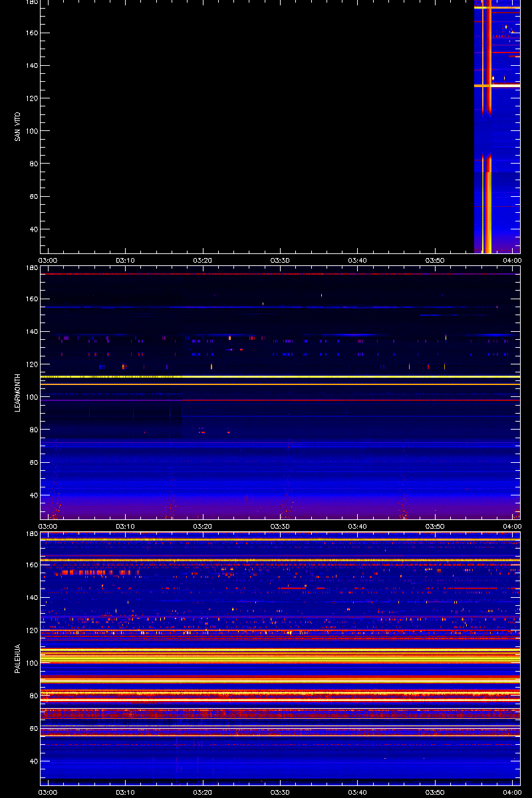Click the bright yellow band in Learmonth spectrogram

click(x=280, y=376)
